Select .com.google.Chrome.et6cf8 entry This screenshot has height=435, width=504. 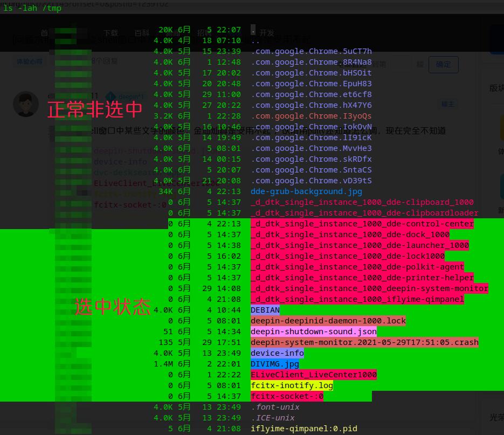[311, 94]
